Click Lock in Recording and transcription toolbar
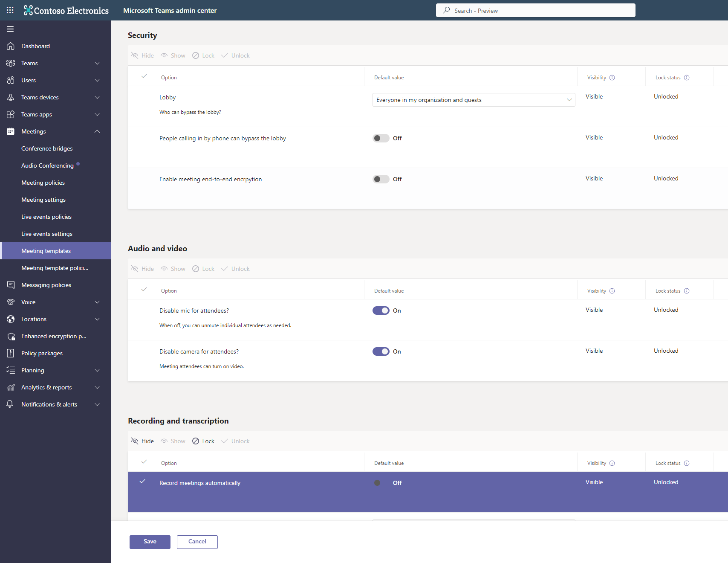Screen dimensions: 728x563 coord(203,441)
